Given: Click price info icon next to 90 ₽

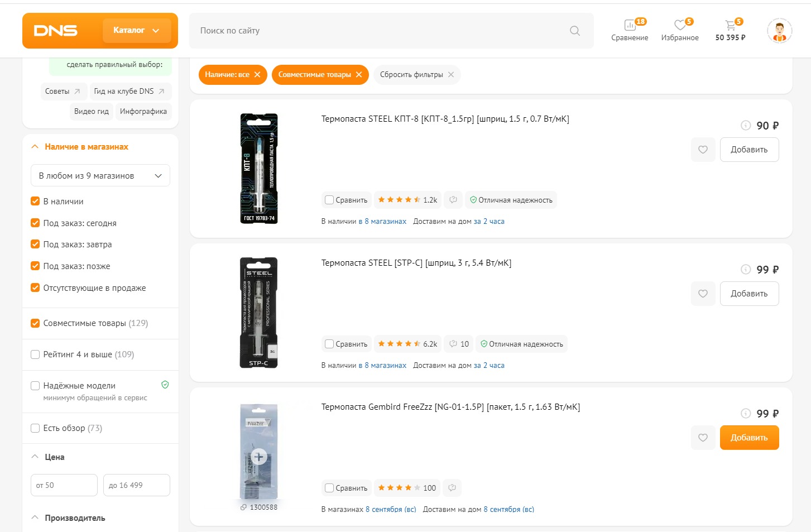Looking at the screenshot, I should coord(746,126).
